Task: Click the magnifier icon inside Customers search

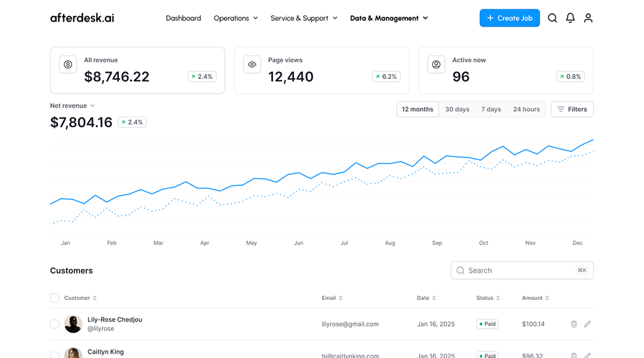Action: coord(460,271)
